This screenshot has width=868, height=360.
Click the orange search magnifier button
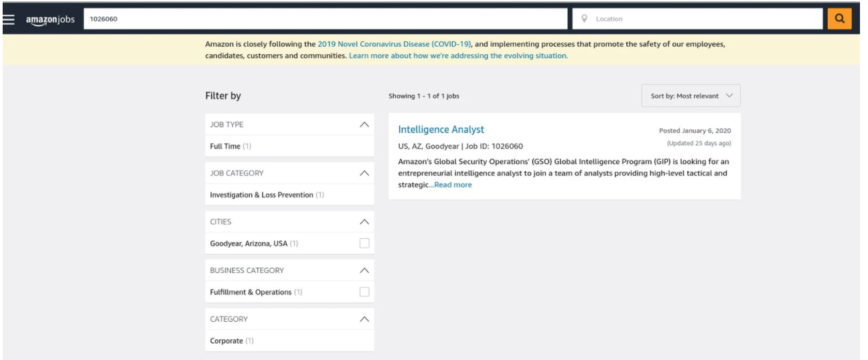coord(839,19)
